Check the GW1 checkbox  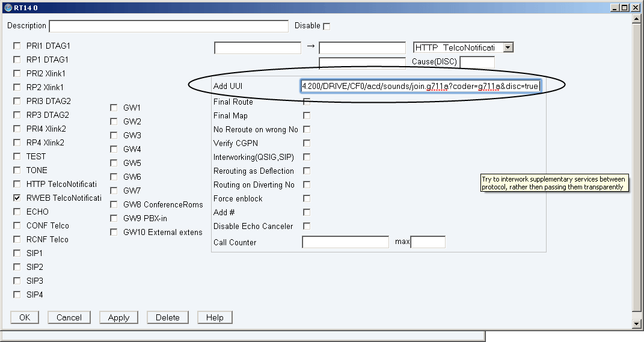point(114,108)
